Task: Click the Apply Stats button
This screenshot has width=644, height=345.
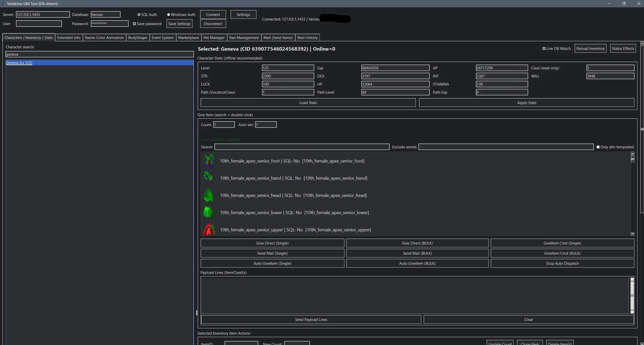Action: pyautogui.click(x=527, y=103)
